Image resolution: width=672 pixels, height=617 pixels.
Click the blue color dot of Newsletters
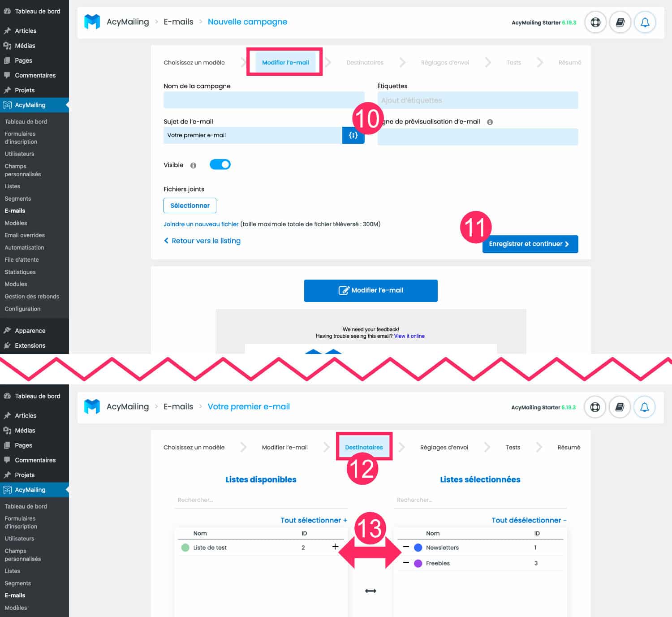(x=418, y=548)
